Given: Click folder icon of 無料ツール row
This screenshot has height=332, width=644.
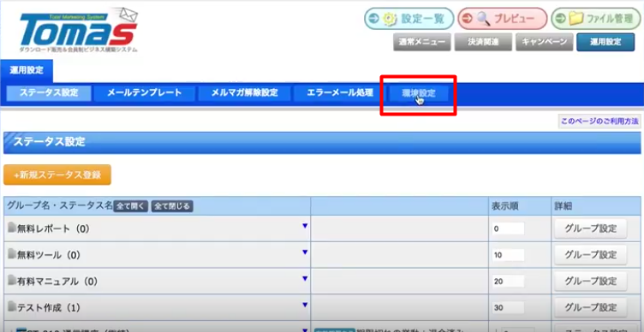Looking at the screenshot, I should tap(12, 254).
